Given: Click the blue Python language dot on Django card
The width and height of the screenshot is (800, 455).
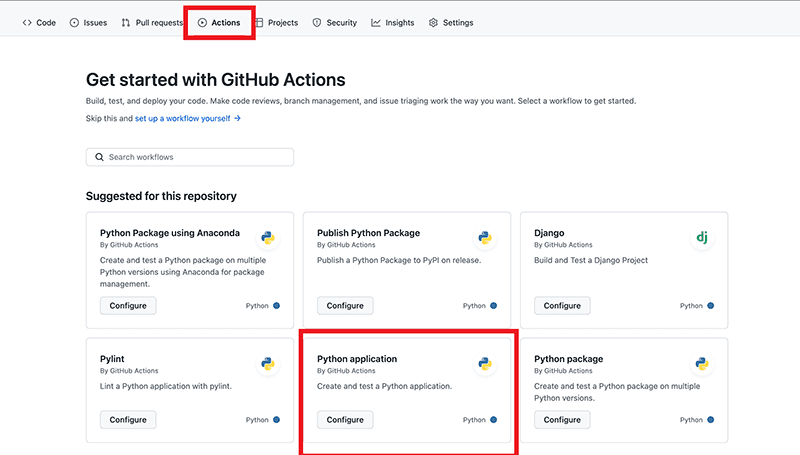Looking at the screenshot, I should pos(711,306).
